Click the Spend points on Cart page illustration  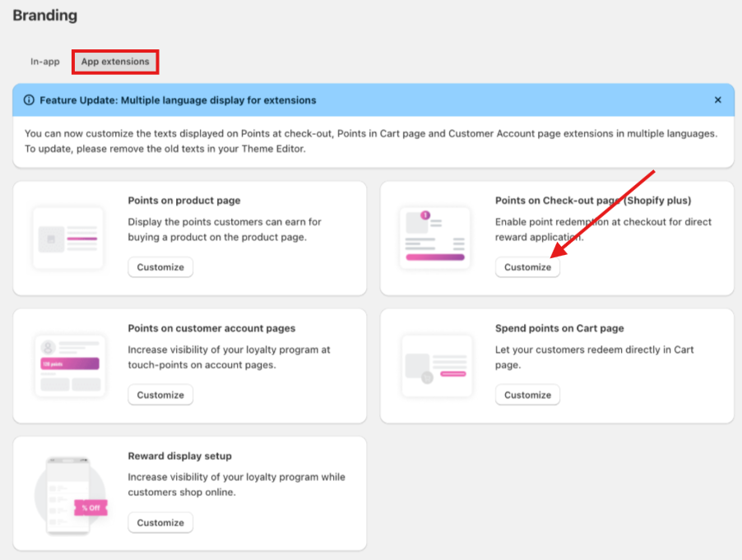[x=436, y=365]
